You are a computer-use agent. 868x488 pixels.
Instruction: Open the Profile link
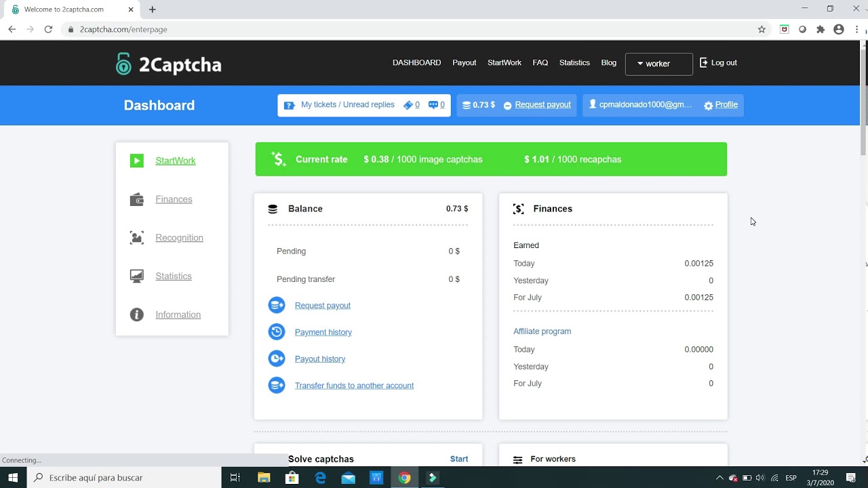726,104
